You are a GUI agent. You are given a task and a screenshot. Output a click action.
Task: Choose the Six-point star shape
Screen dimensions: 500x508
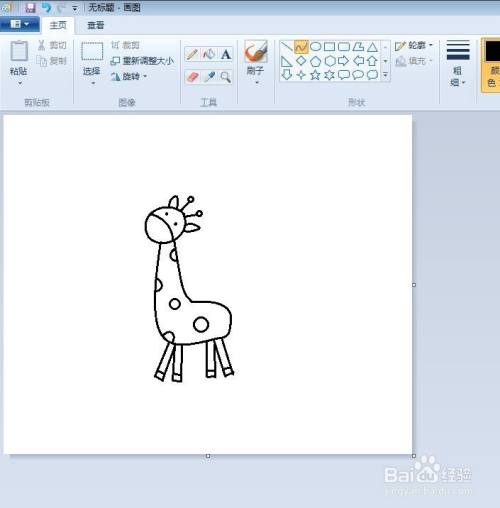[330, 75]
